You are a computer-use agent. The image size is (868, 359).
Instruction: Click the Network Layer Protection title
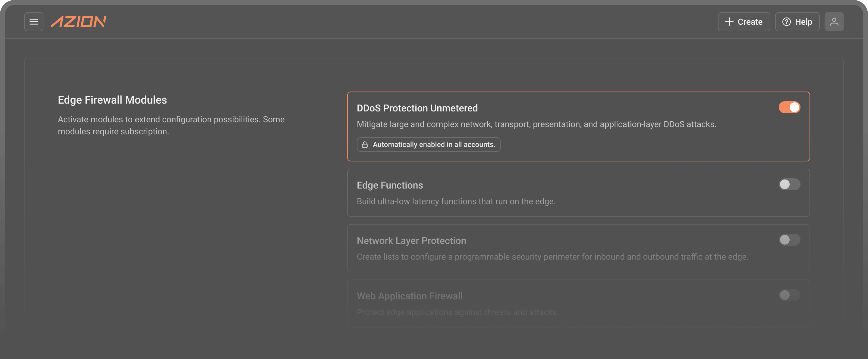point(411,240)
